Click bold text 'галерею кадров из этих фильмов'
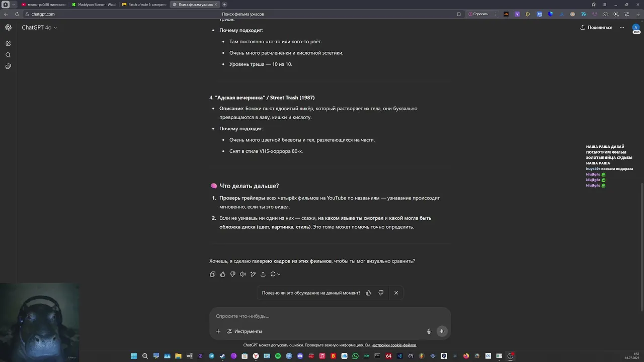The height and width of the screenshot is (362, 644). [x=292, y=261]
